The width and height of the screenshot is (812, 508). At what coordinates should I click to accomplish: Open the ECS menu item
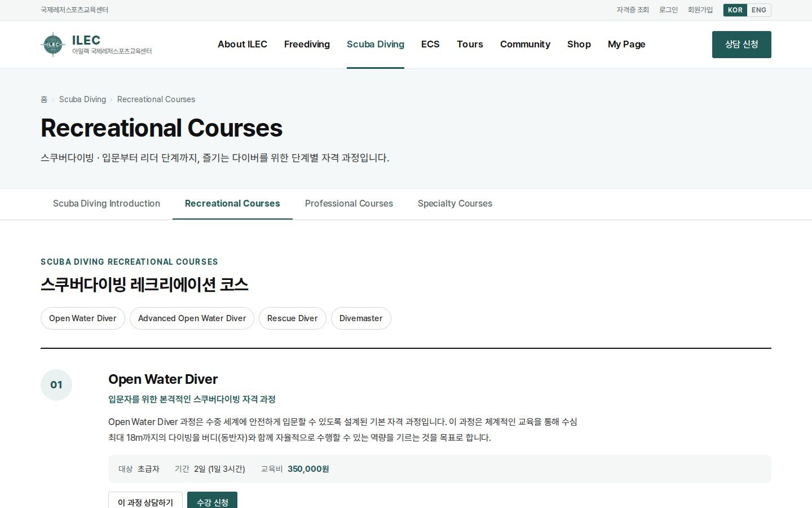click(430, 44)
